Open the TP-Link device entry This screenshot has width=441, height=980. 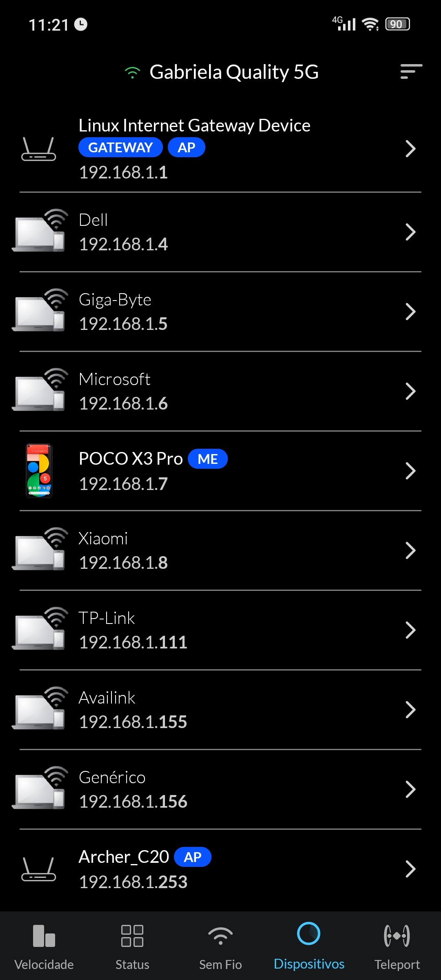tap(220, 630)
